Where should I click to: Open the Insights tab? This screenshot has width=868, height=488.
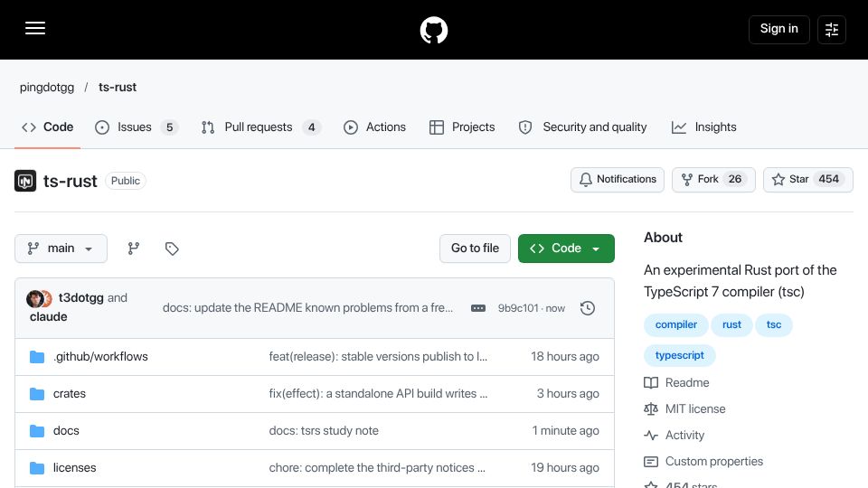coord(704,127)
